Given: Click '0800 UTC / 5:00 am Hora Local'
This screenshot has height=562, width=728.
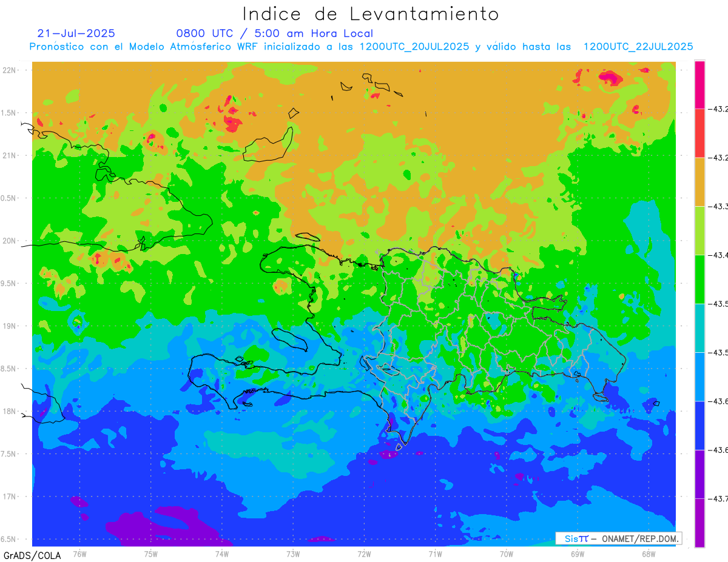Looking at the screenshot, I should 275,33.
